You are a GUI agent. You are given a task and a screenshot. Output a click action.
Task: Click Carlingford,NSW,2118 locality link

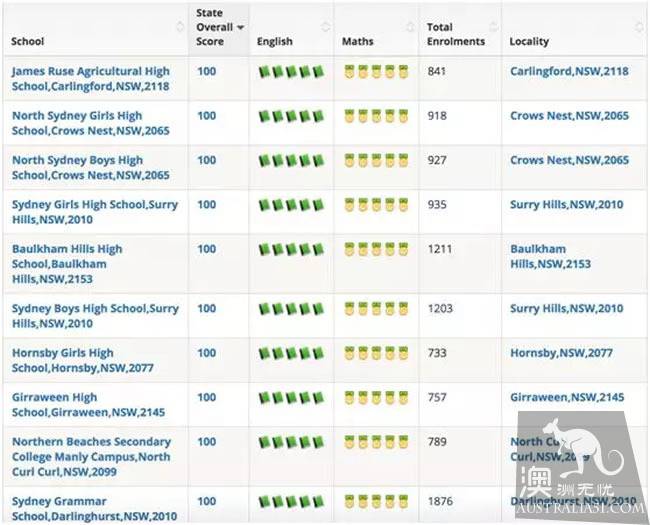coord(570,71)
